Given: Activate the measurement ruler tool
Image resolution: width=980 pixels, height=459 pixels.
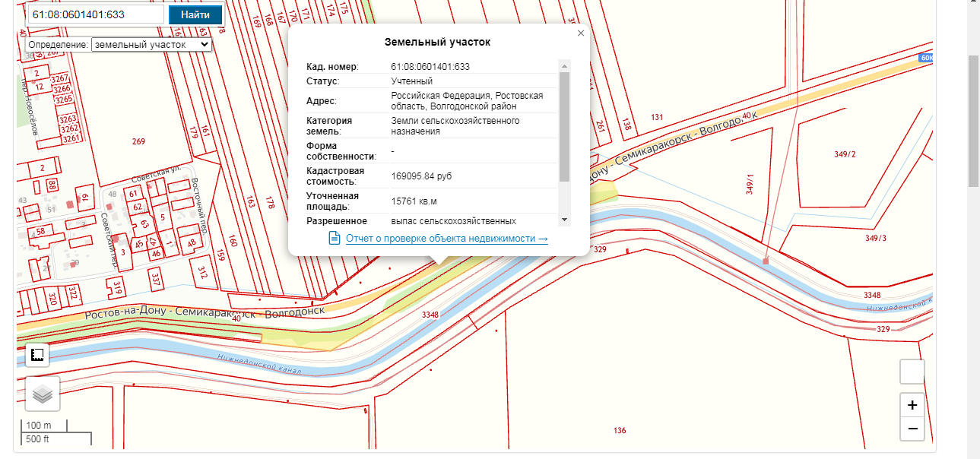Looking at the screenshot, I should tap(37, 354).
